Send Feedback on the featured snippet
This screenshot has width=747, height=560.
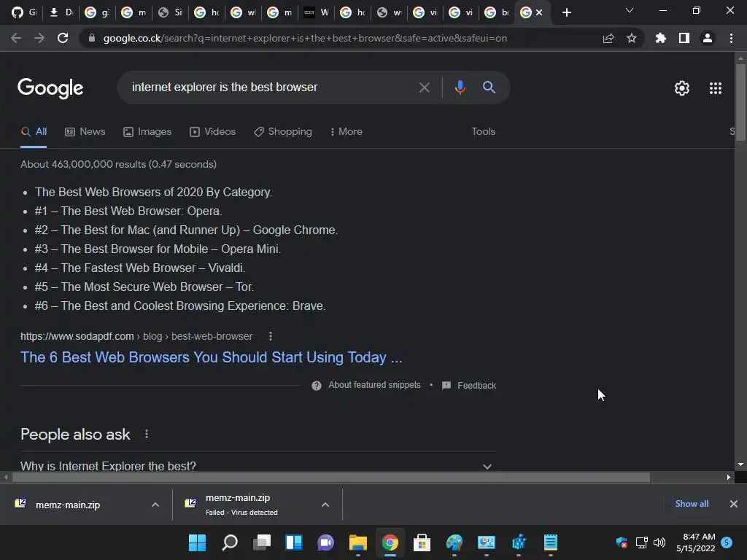pyautogui.click(x=469, y=385)
